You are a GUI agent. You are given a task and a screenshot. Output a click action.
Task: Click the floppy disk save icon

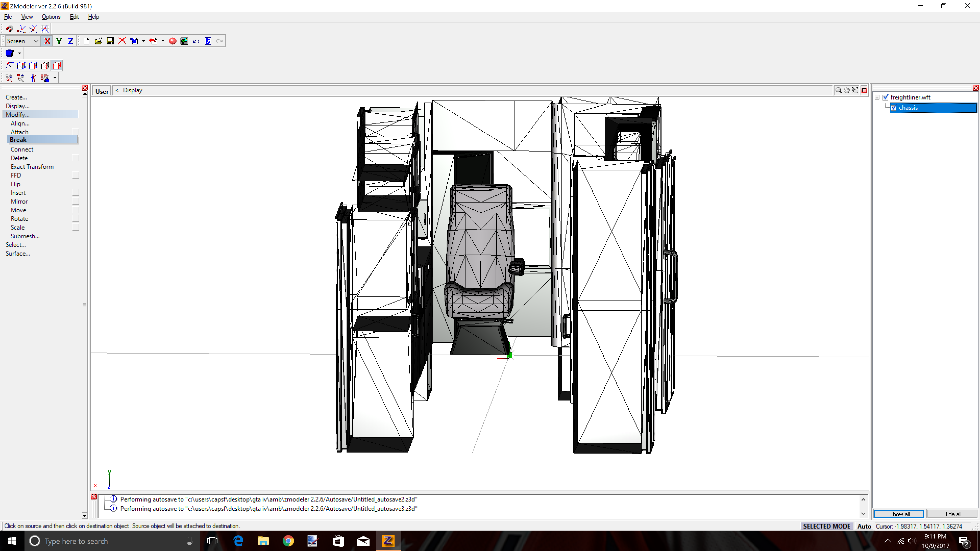110,41
